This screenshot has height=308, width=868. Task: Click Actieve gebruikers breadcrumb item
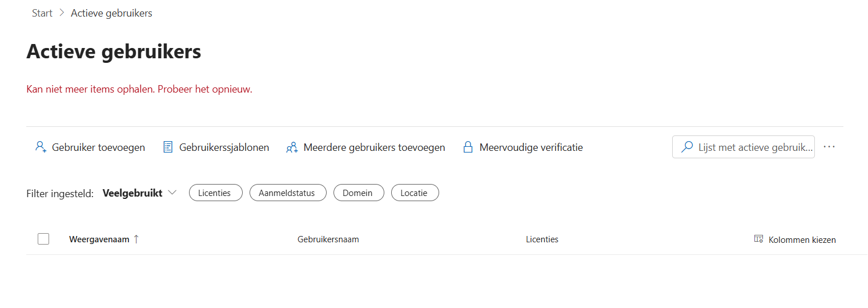(x=111, y=13)
